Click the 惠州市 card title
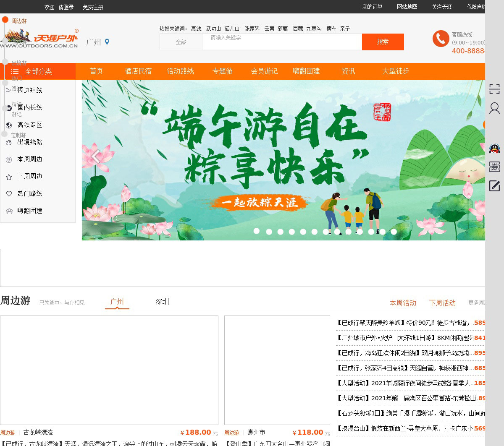Viewport: 504px width, 446px height. pos(256,433)
